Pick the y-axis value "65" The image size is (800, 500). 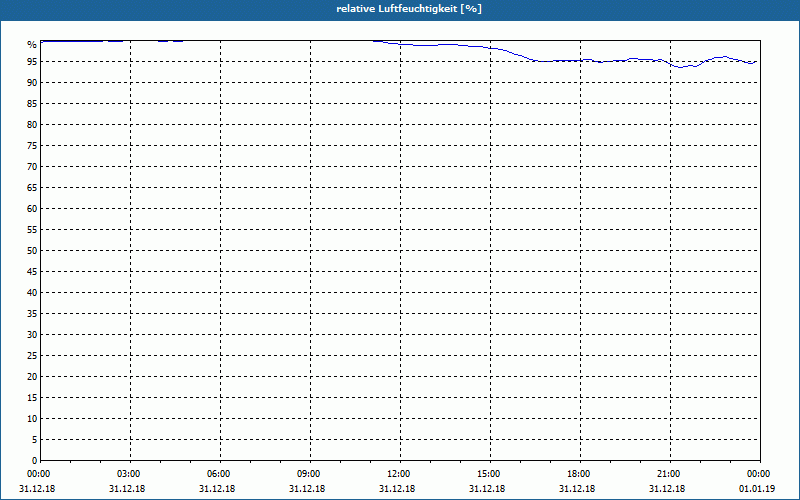(x=32, y=188)
